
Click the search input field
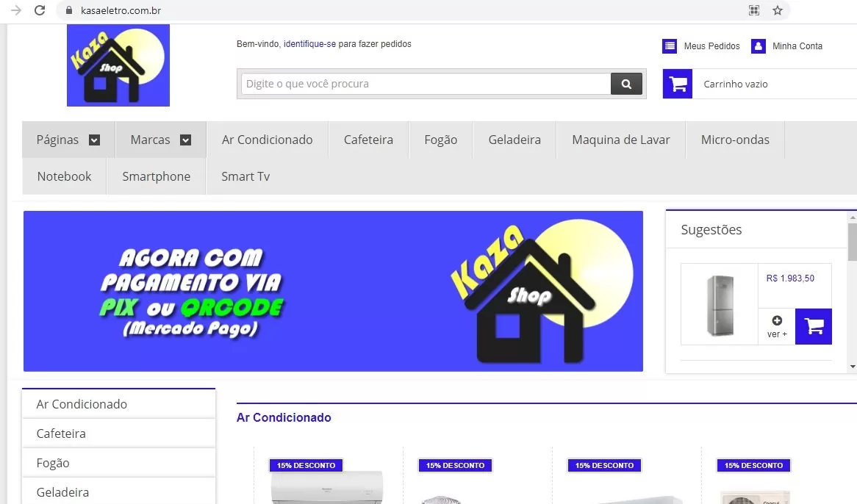[x=426, y=84]
